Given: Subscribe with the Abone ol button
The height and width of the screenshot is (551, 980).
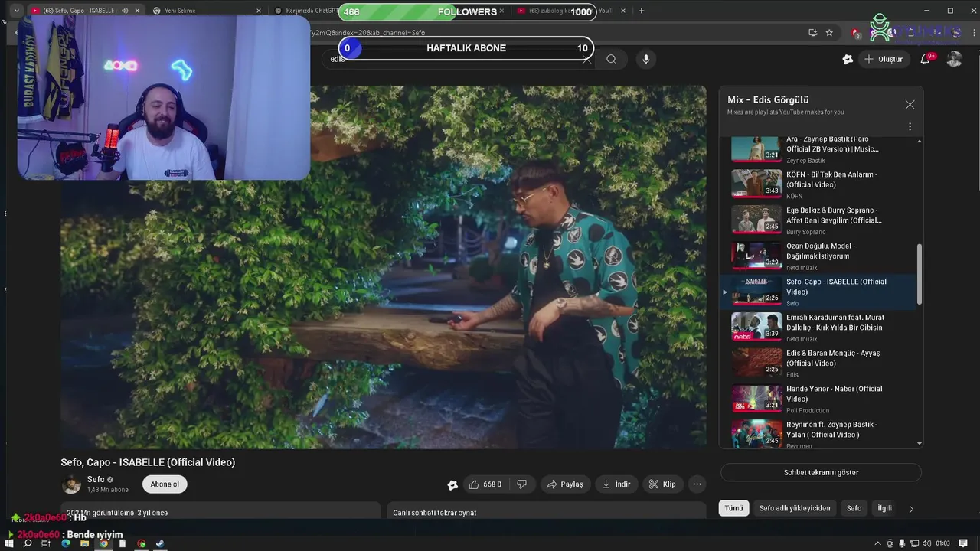Looking at the screenshot, I should [x=165, y=484].
